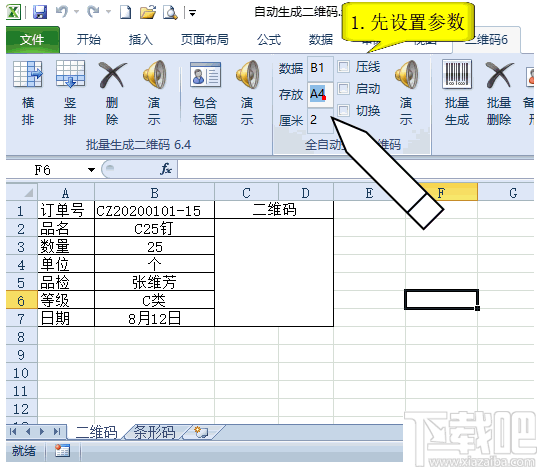The height and width of the screenshot is (467, 539).
Task: Select the merged 二维码 header cell
Action: pos(274,210)
